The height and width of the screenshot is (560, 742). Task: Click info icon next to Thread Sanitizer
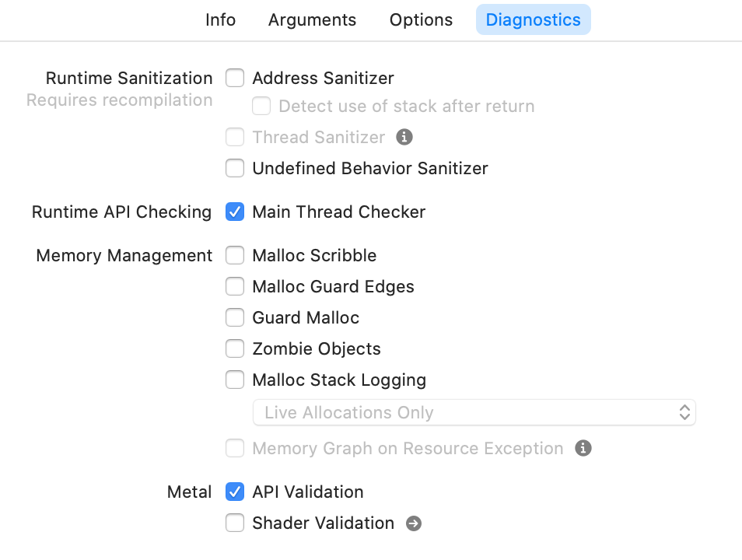tap(404, 138)
